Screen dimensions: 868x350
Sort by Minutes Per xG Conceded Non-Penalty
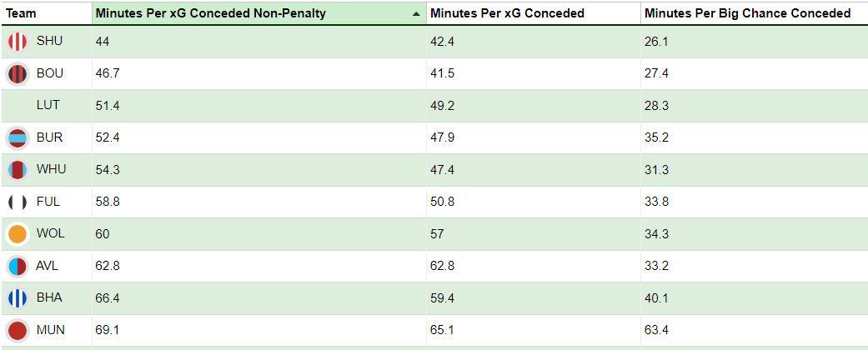pos(210,13)
